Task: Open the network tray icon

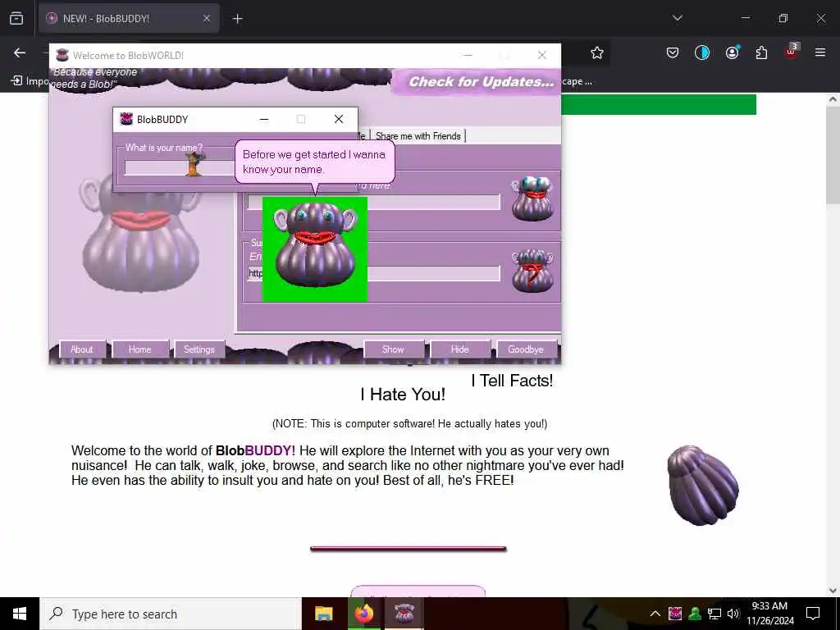Action: (x=714, y=614)
